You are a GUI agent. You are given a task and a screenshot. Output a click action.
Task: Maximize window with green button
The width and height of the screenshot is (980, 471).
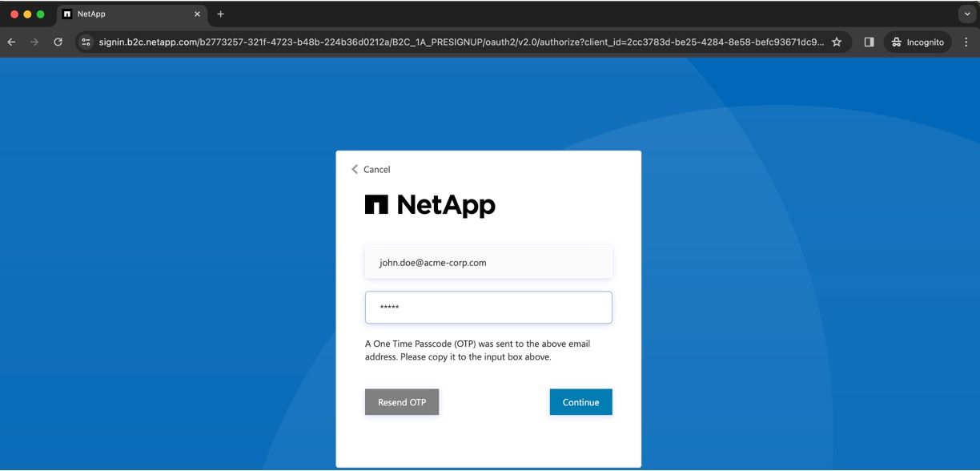click(40, 14)
